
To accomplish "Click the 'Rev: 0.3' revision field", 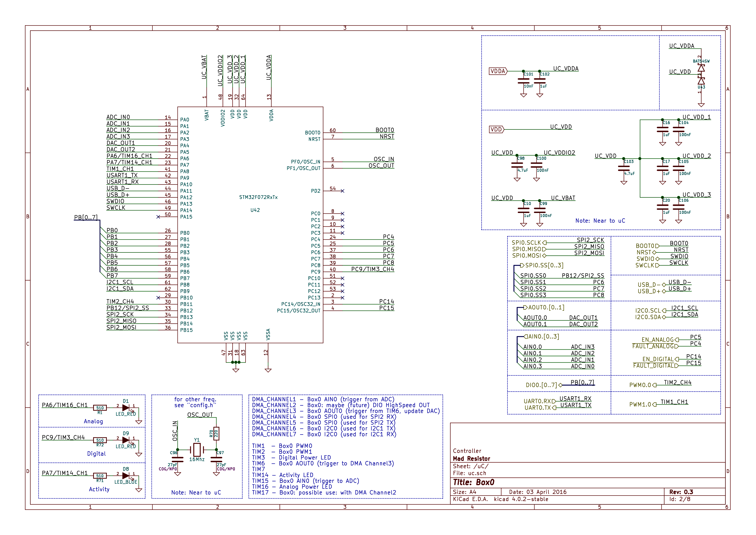I will point(681,492).
